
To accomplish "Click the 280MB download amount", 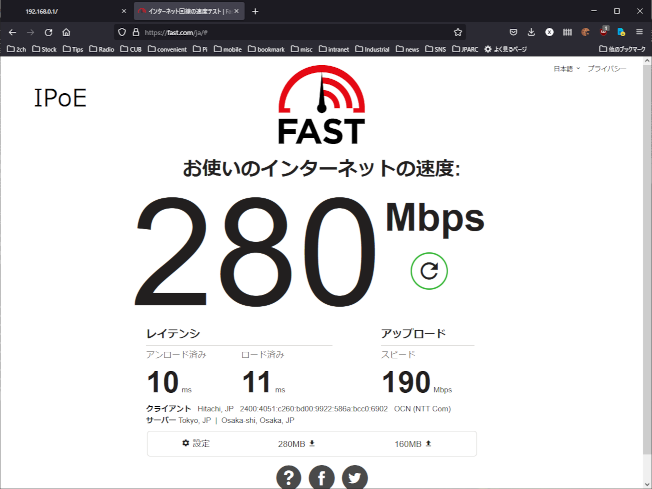I will (x=296, y=444).
